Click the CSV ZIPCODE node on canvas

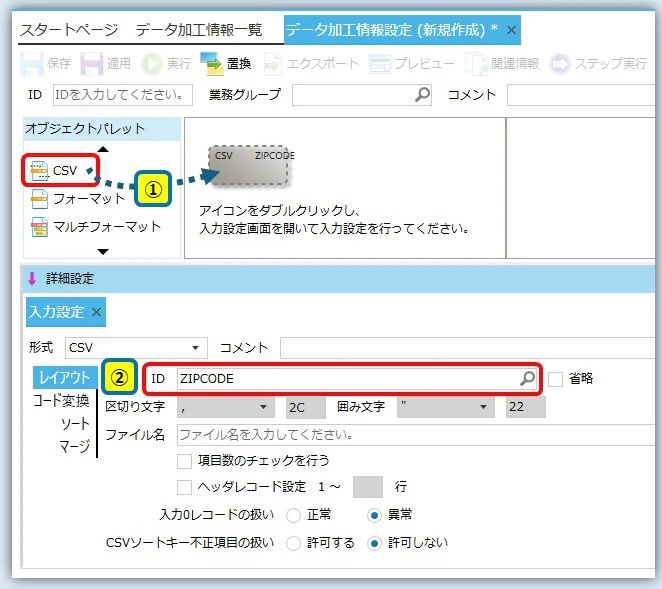tap(249, 166)
